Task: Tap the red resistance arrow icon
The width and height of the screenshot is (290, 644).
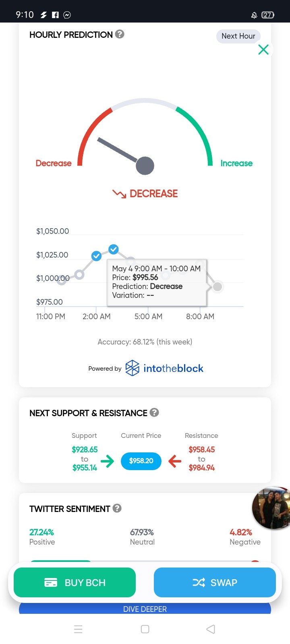Action: click(x=175, y=461)
